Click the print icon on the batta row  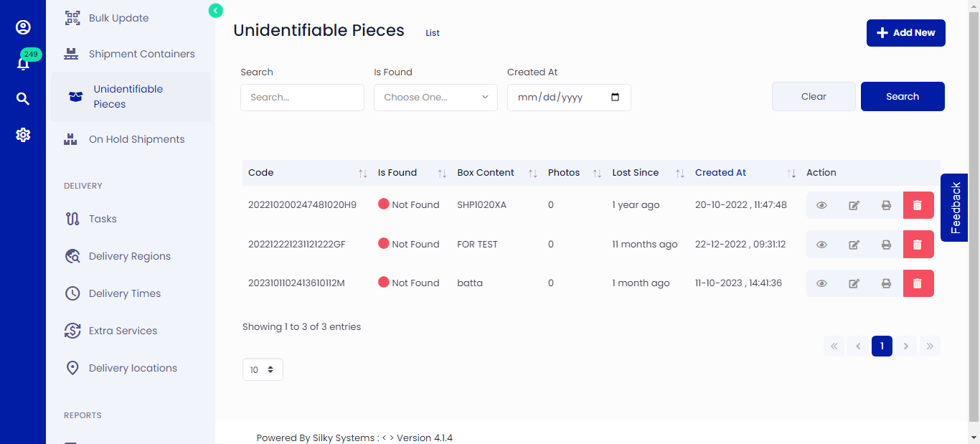(886, 283)
